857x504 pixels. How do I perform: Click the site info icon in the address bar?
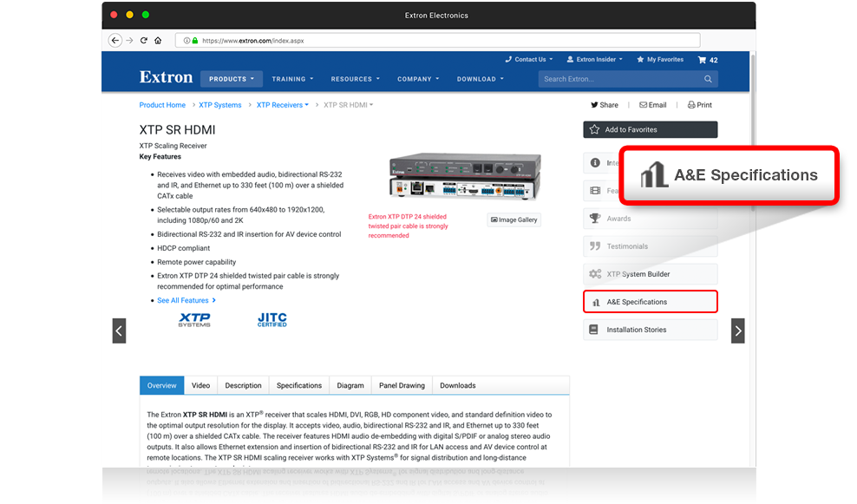pyautogui.click(x=186, y=41)
